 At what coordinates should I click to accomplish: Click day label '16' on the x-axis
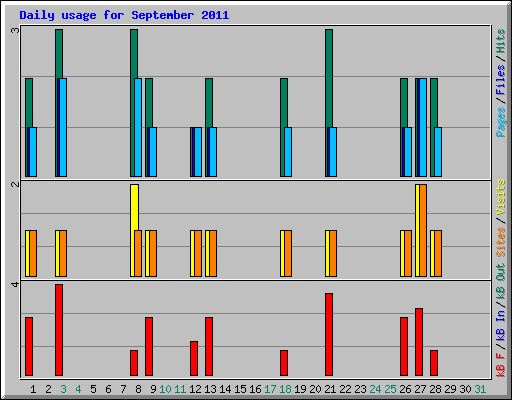click(x=255, y=389)
